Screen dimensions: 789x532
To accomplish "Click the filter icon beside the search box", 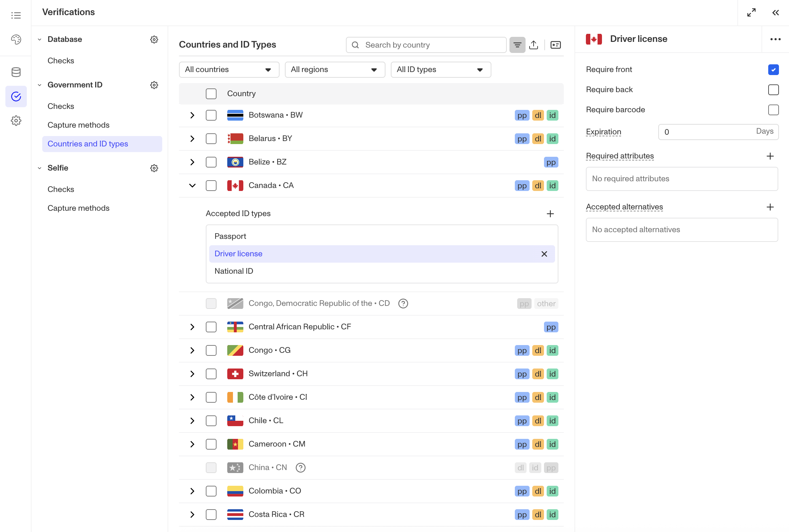I will [517, 45].
